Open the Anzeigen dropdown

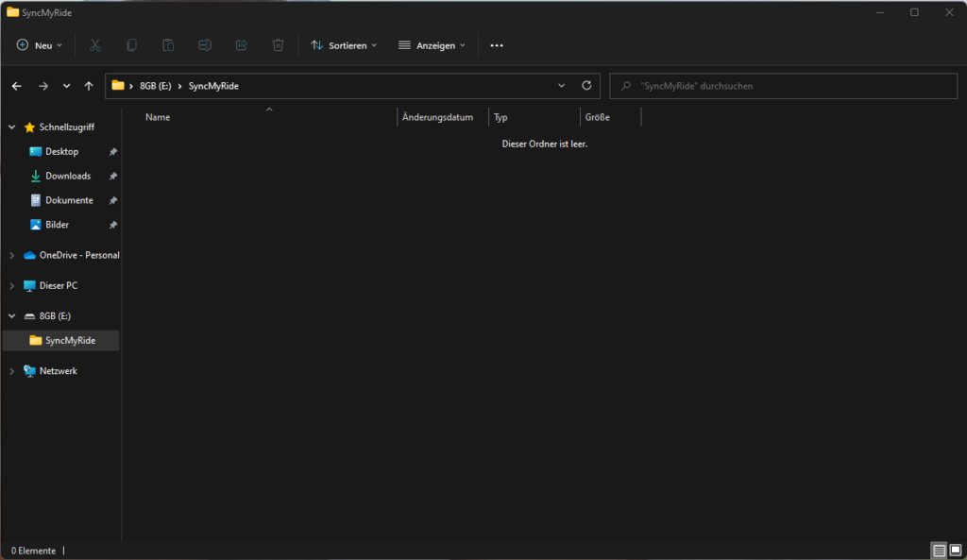(432, 44)
